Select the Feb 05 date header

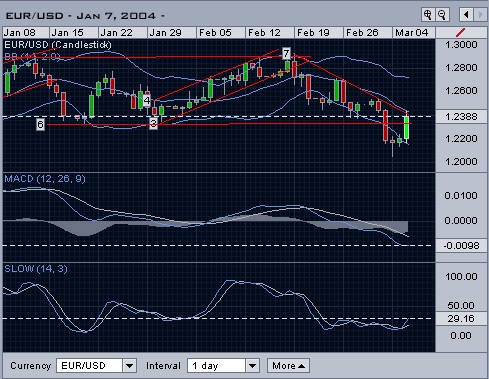point(221,33)
